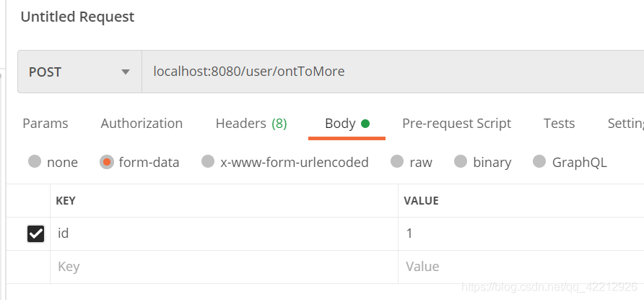Switch to the Tests tab

pyautogui.click(x=559, y=124)
